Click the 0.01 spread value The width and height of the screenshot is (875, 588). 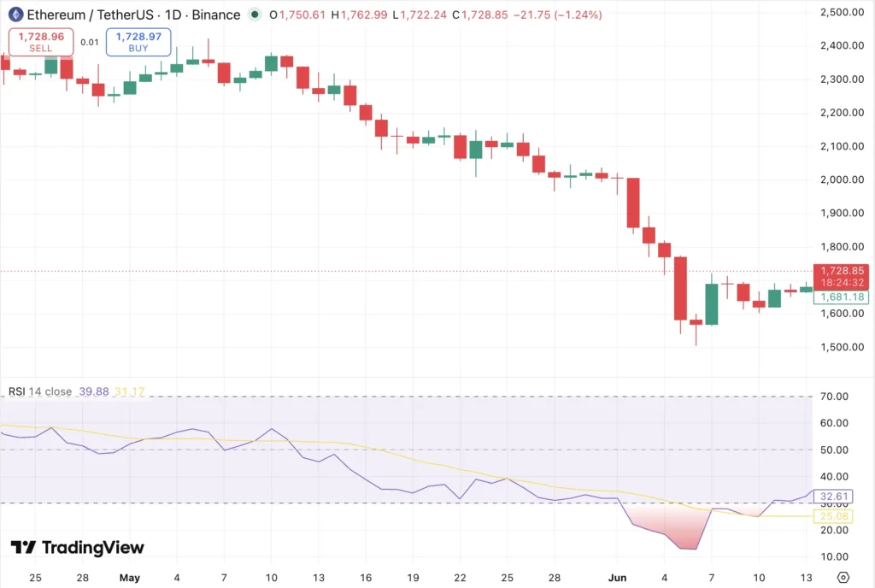89,42
